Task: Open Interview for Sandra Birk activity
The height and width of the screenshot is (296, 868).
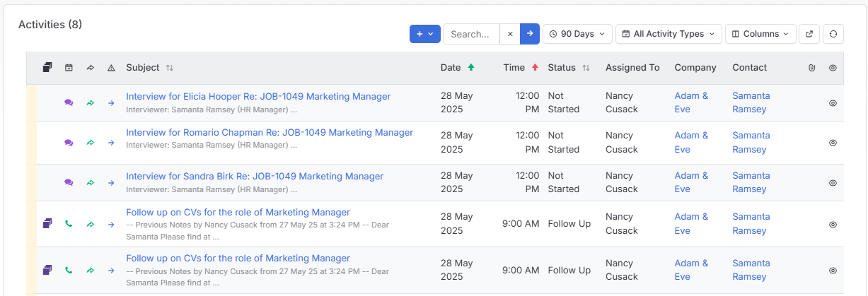Action: click(255, 176)
